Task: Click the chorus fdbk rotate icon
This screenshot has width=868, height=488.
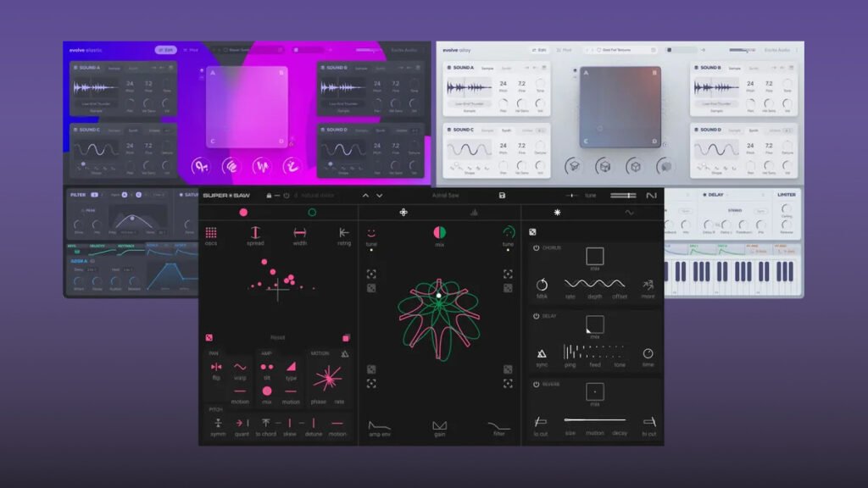Action: (542, 285)
